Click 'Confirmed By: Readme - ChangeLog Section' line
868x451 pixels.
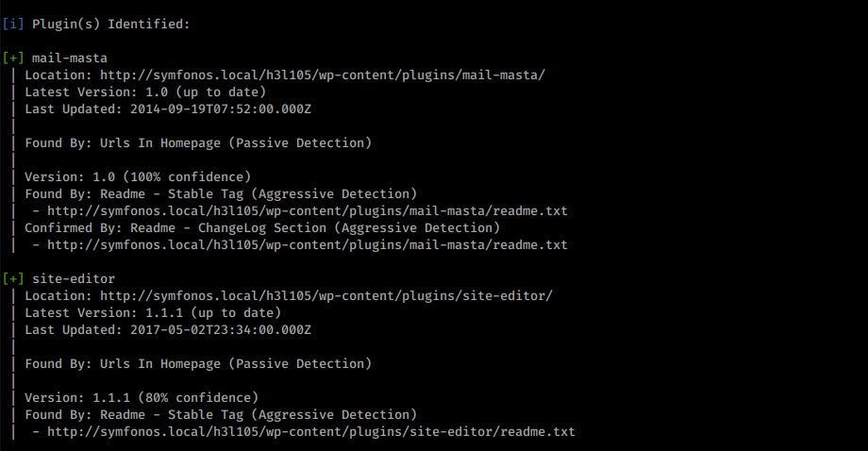[x=262, y=228]
